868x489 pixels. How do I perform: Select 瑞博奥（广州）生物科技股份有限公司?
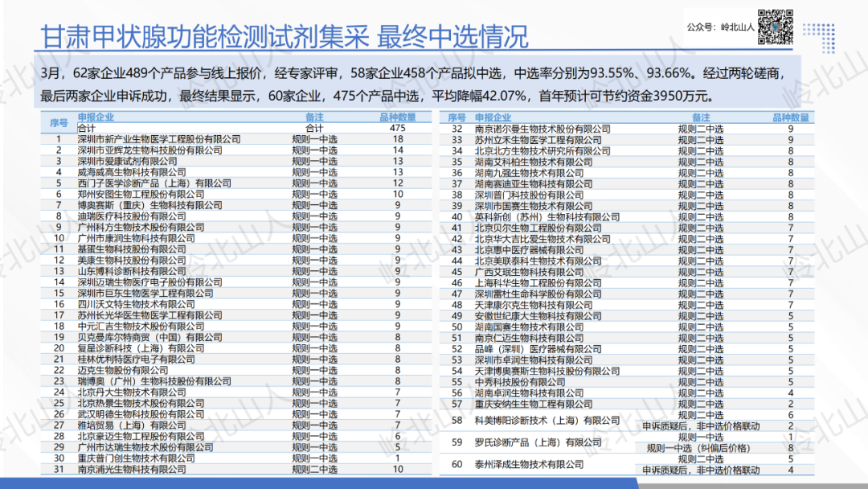click(154, 381)
